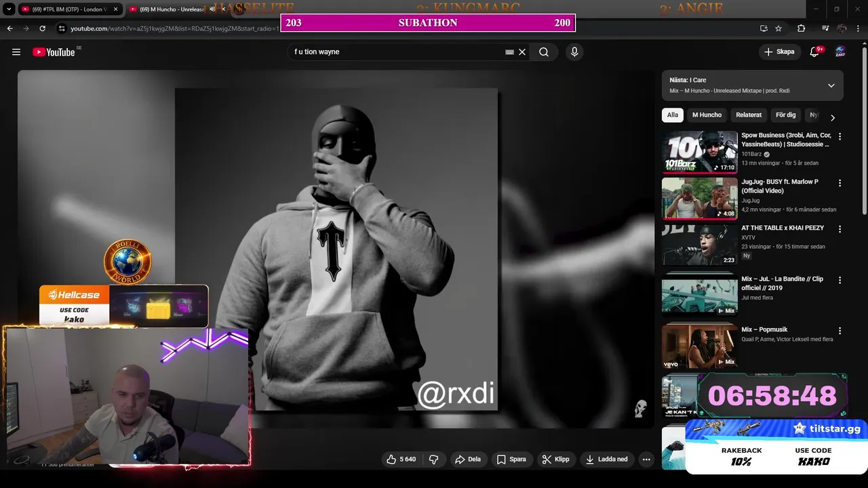Open the Mix – JuL La Bandite thumbnail
868x488 pixels.
700,295
